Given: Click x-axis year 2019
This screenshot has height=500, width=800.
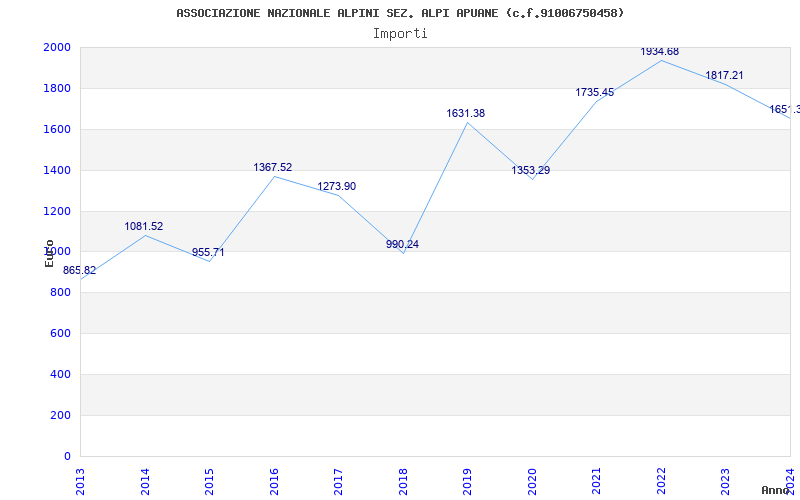Looking at the screenshot, I should [467, 481].
